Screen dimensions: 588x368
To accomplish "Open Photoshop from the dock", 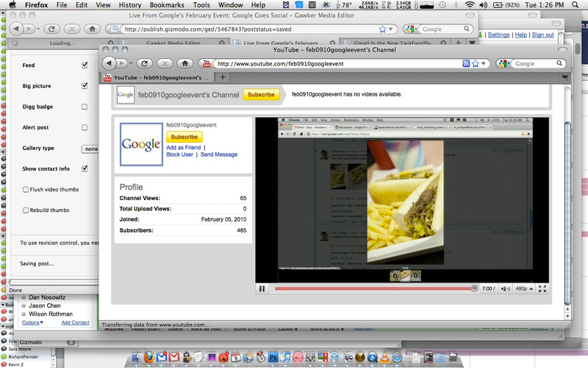I will click(x=273, y=357).
